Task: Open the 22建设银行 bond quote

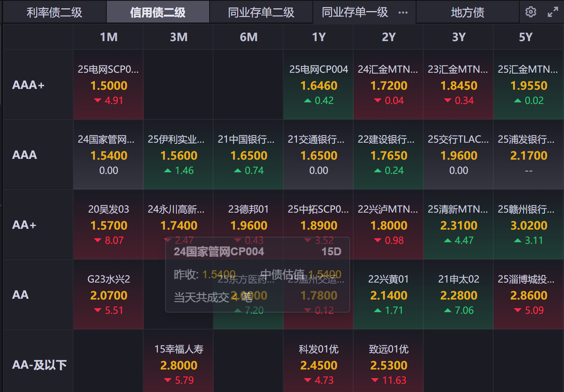Action: (x=388, y=155)
